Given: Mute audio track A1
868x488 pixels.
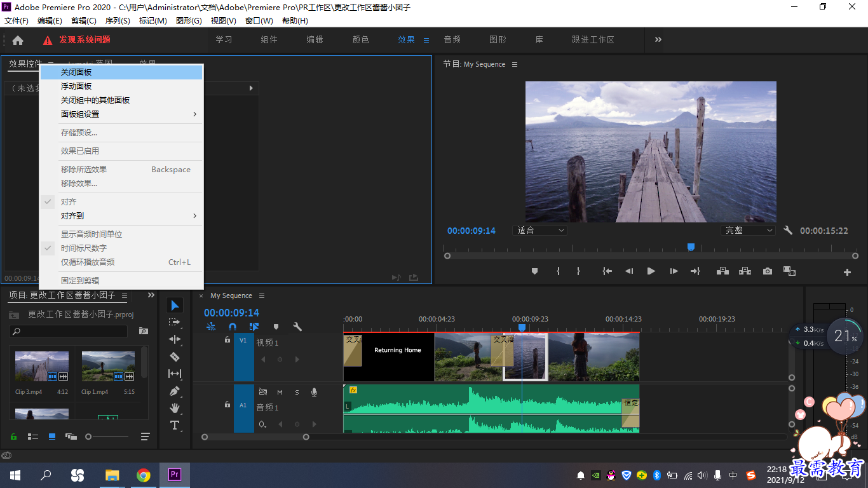Looking at the screenshot, I should point(280,392).
